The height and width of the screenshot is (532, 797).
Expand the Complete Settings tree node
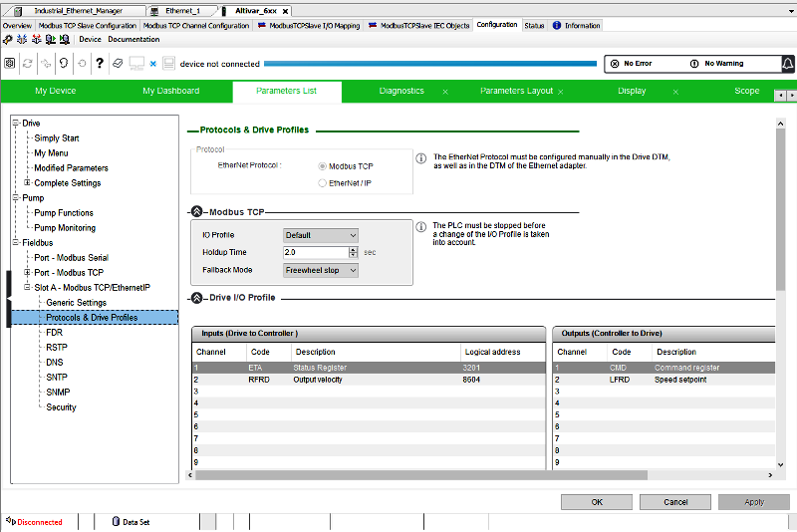(27, 183)
